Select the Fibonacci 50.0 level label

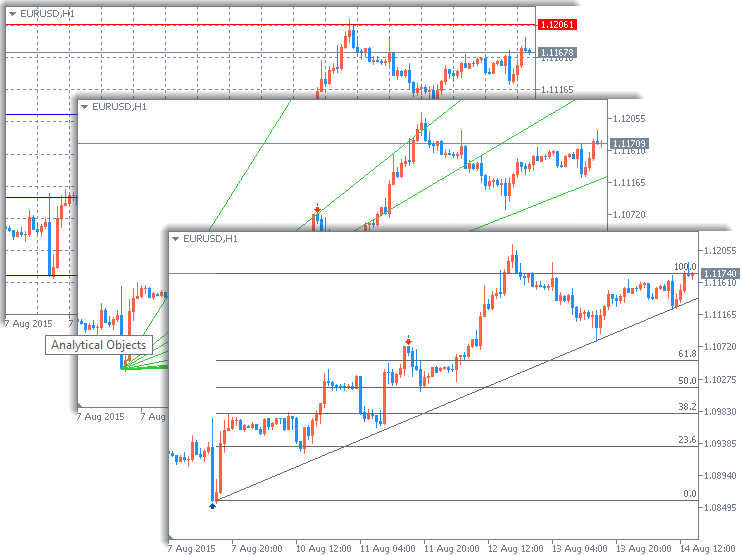[687, 380]
